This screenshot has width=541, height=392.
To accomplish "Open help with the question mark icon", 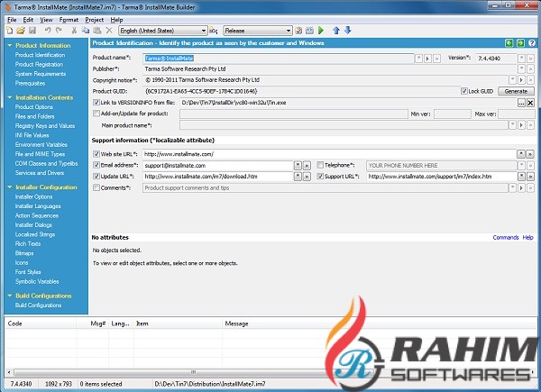I will point(532,43).
